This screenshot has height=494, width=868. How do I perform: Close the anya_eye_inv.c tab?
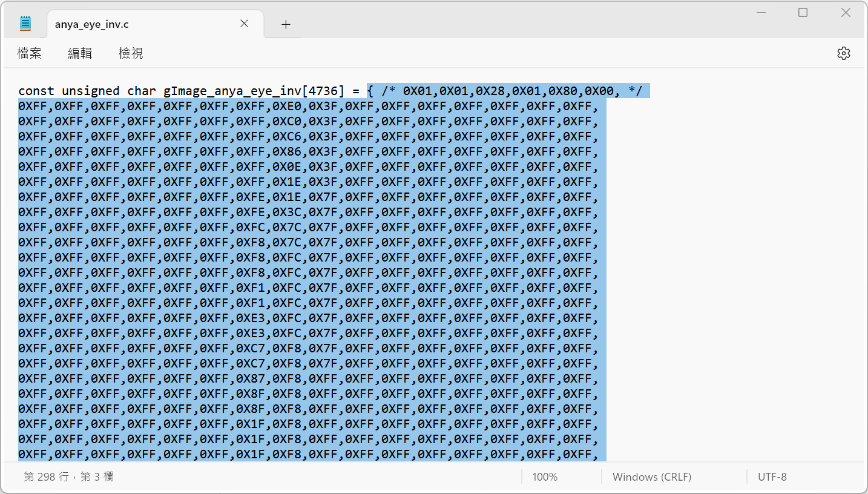[x=244, y=24]
